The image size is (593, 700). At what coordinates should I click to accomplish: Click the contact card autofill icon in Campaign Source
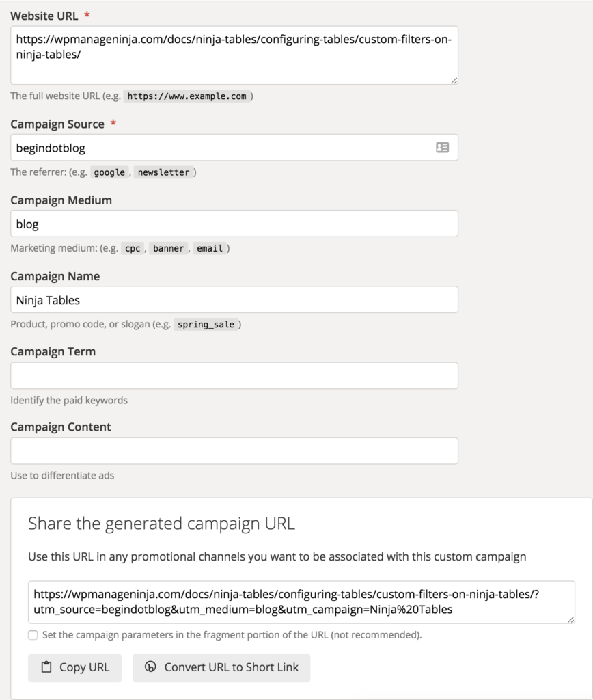coord(442,148)
